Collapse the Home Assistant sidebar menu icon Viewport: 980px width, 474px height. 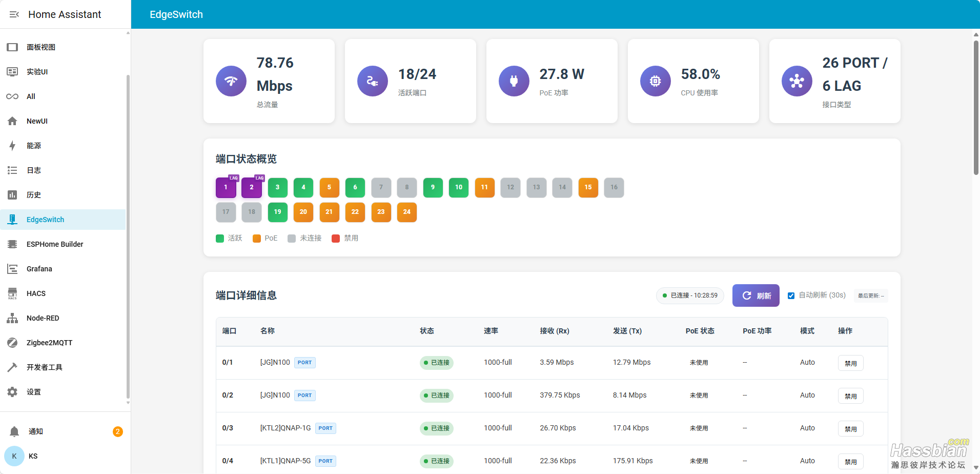click(x=14, y=14)
